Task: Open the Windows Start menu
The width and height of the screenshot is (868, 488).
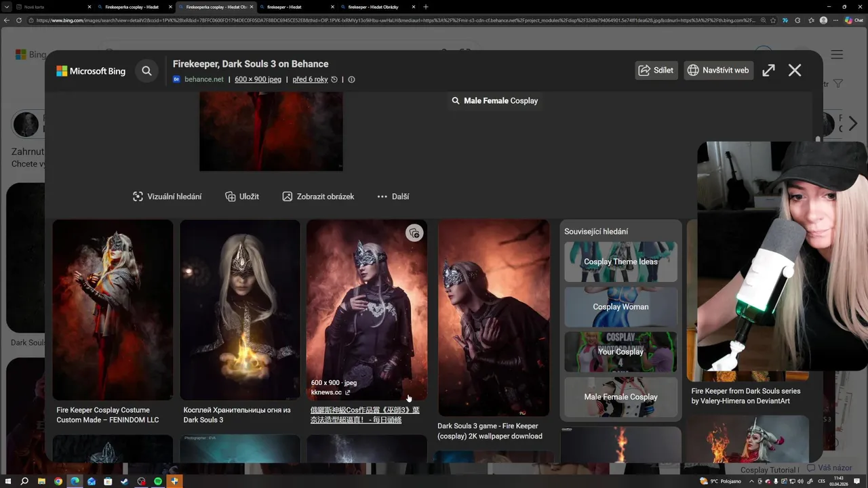Action: 7,481
